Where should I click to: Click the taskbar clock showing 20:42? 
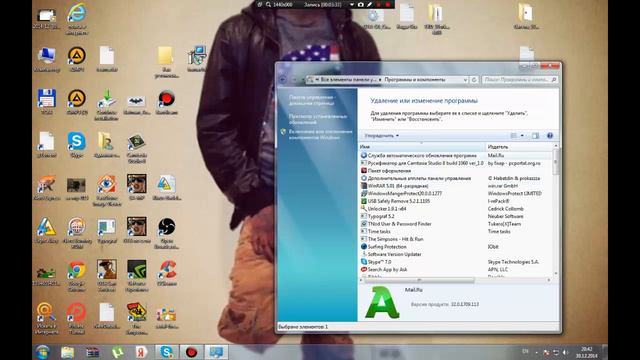[x=586, y=352]
